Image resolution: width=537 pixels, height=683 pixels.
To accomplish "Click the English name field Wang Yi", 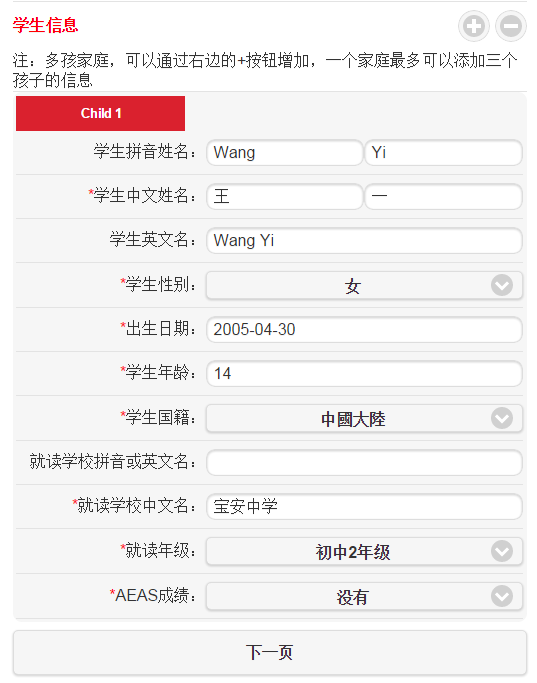I will coord(364,240).
